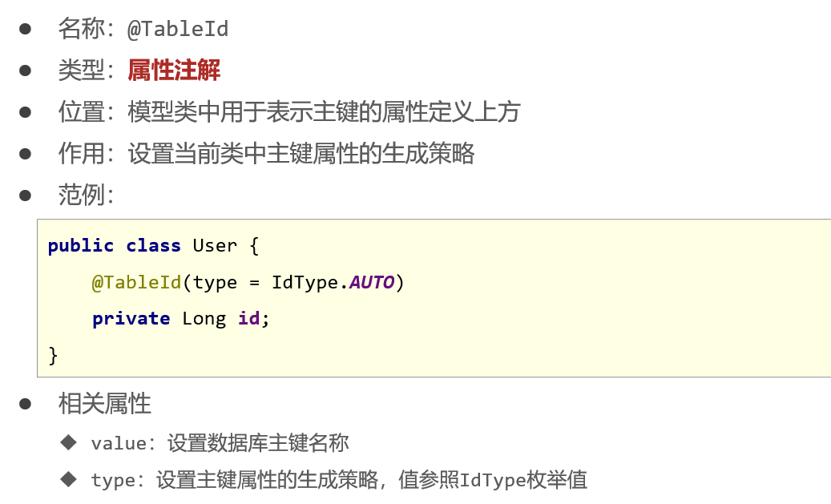Click the 'public class User {' code line

[x=153, y=246]
